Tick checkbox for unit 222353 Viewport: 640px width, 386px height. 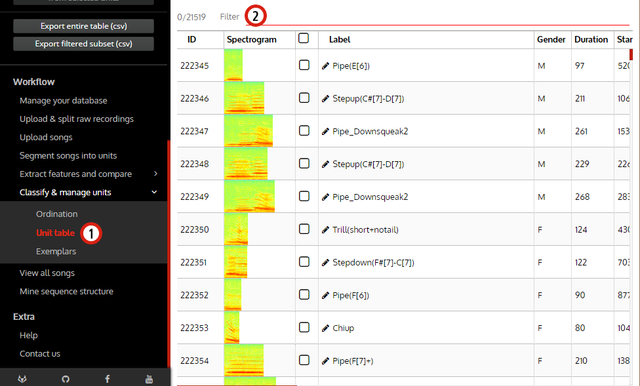[x=304, y=327]
